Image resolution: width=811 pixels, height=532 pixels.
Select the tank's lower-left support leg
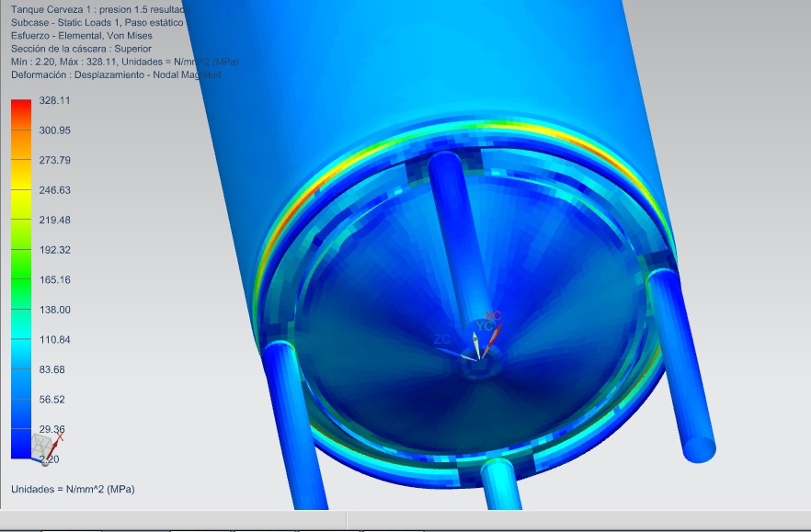(x=294, y=423)
